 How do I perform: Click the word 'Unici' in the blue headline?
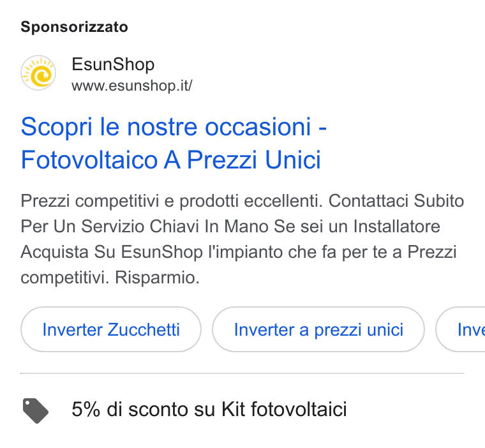293,160
